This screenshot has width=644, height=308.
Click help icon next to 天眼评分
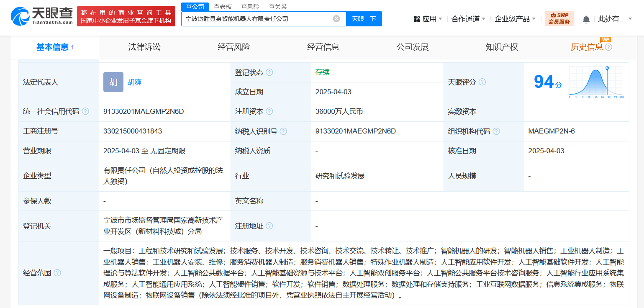point(482,82)
